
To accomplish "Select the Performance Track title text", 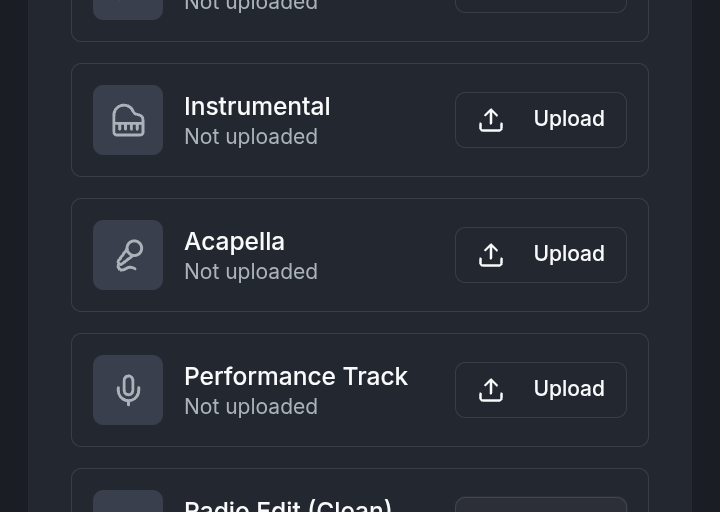I will click(x=296, y=376).
